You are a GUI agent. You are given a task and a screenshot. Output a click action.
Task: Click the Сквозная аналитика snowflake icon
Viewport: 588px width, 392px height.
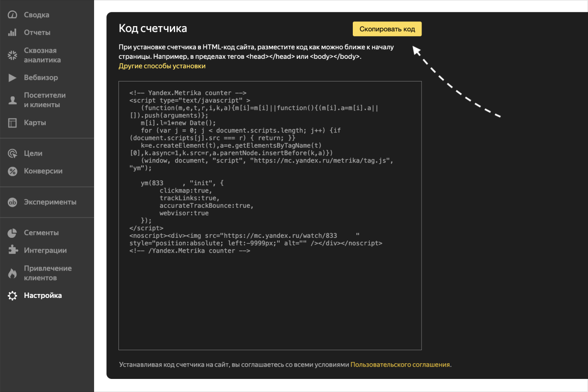pos(12,55)
